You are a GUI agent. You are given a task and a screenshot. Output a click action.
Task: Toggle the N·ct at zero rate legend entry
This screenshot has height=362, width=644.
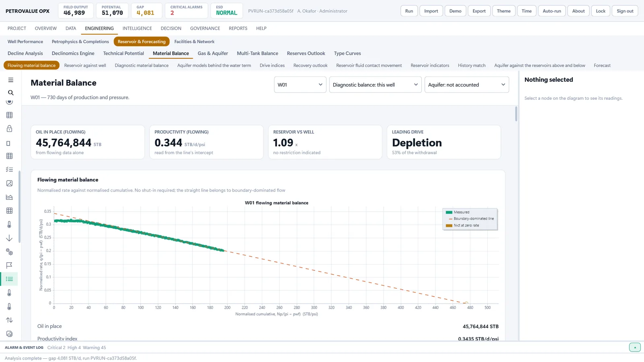[462, 225]
